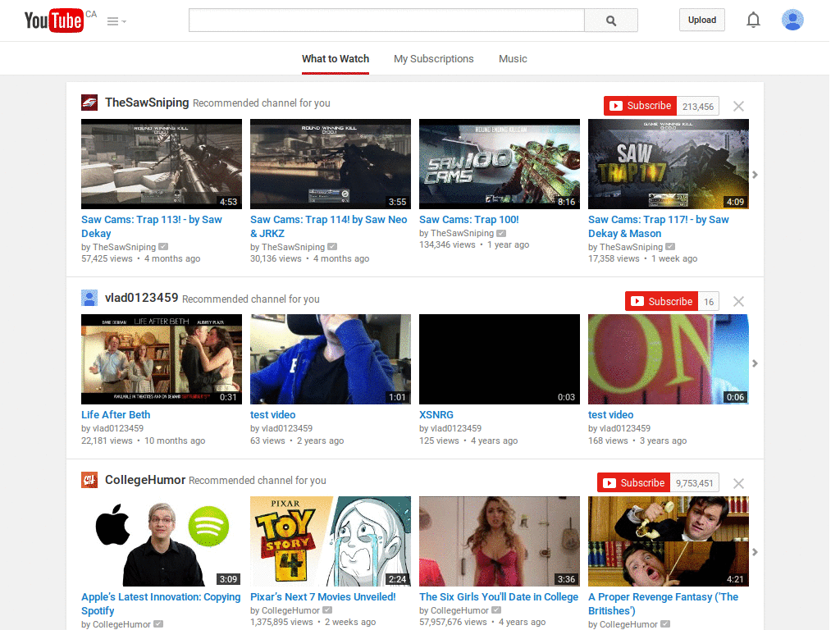Viewport: 840px width, 630px height.
Task: Show more TheSawSniping videos with right chevron
Action: click(x=755, y=175)
